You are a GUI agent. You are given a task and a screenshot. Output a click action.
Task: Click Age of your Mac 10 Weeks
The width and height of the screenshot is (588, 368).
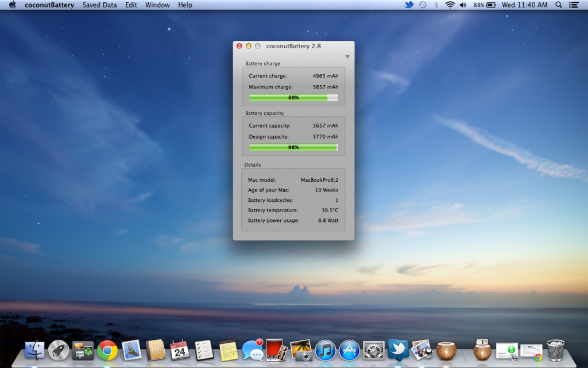point(327,190)
